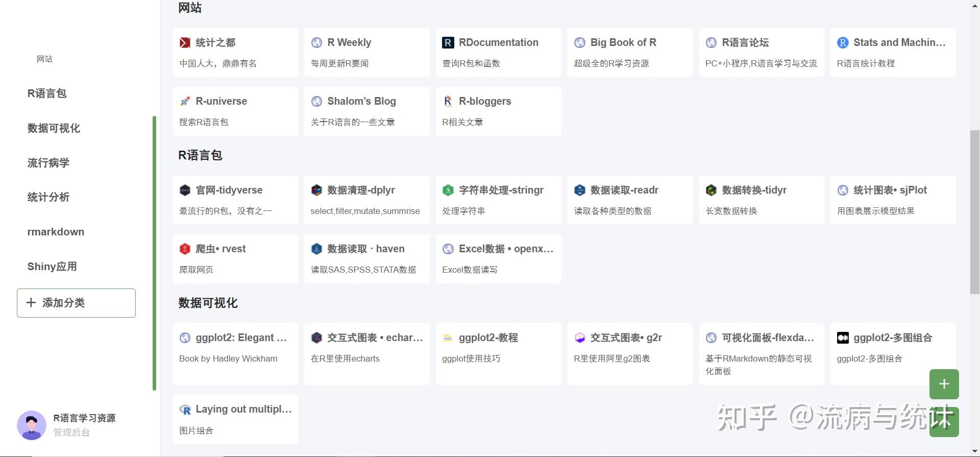Open RDocumentation link title

499,43
